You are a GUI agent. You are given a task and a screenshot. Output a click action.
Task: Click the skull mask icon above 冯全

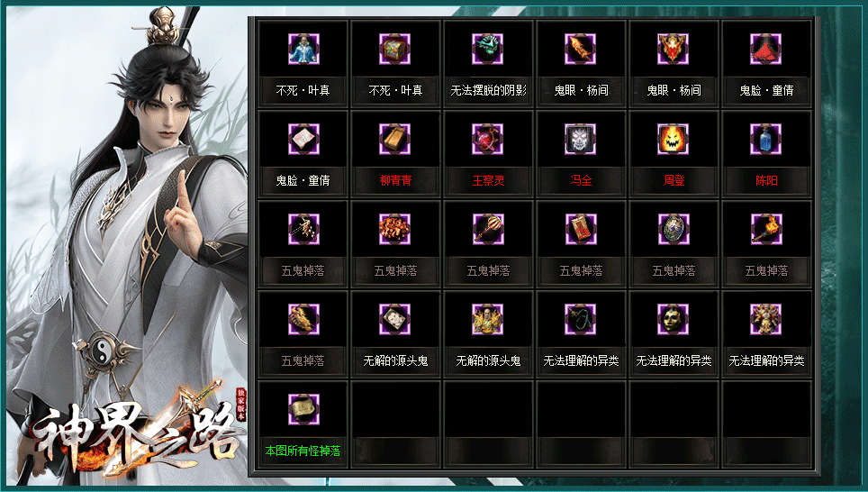coord(580,139)
